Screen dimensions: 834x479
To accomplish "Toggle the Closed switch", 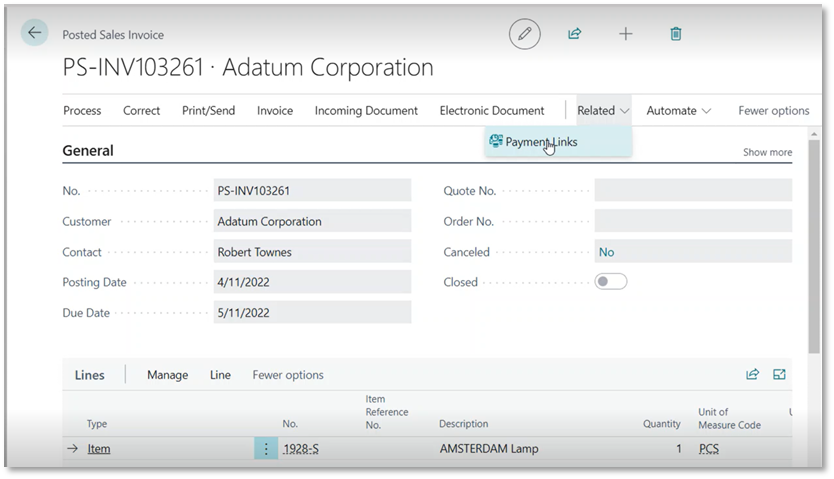I will (x=611, y=282).
